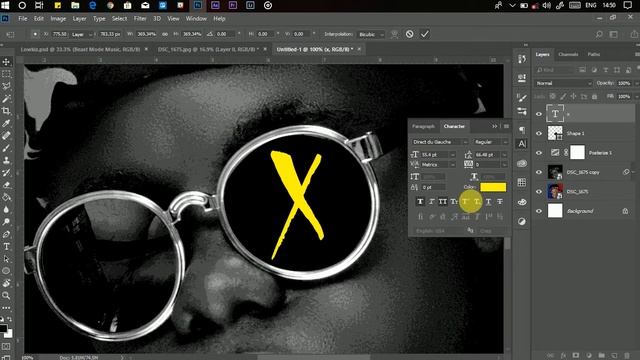Open the Filter menu

pos(140,19)
